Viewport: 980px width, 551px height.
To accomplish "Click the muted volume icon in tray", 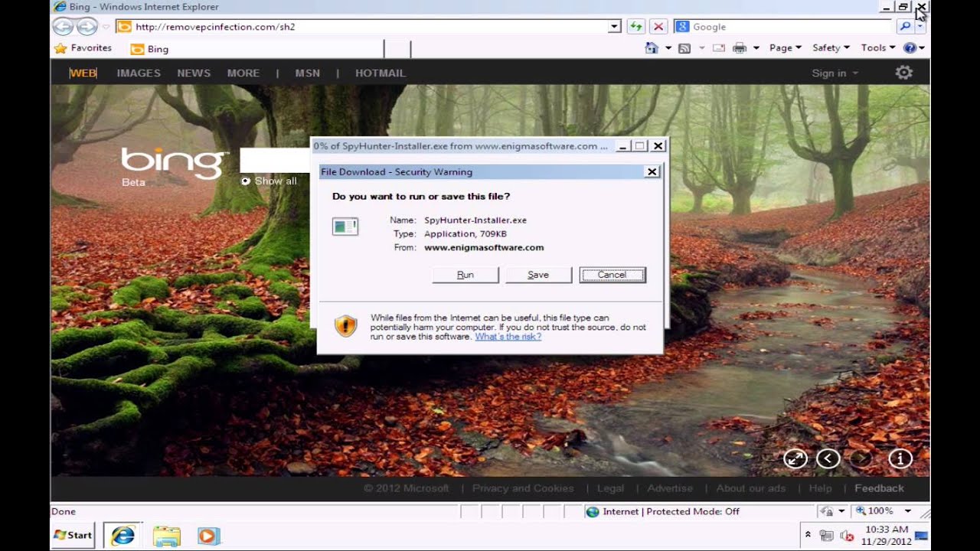I will pyautogui.click(x=848, y=536).
